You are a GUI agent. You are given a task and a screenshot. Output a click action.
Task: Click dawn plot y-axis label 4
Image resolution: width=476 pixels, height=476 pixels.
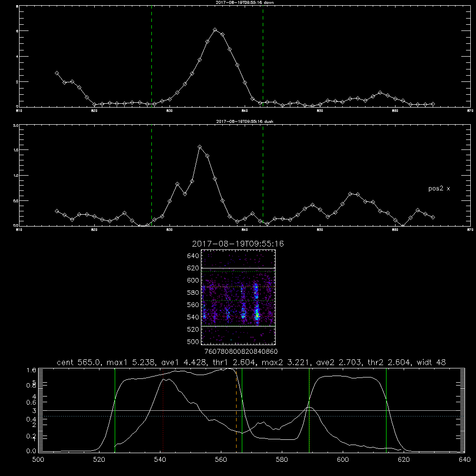[x=17, y=57]
